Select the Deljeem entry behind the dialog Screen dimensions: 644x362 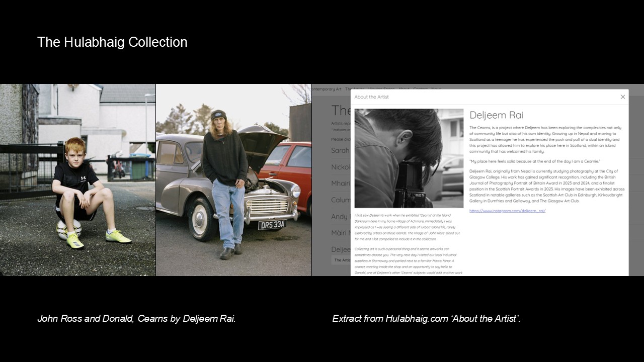point(341,249)
